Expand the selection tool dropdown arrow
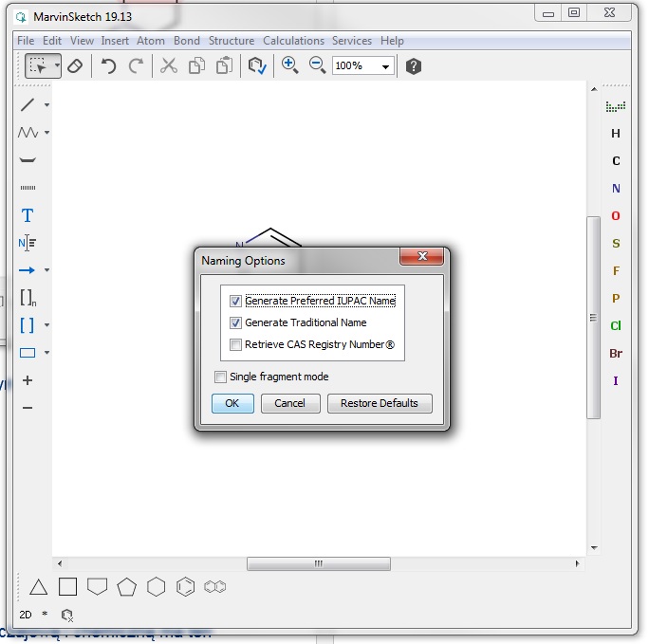649x644 pixels. (x=57, y=66)
